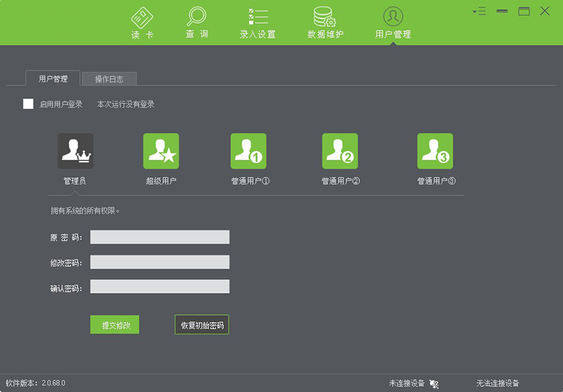Switch to the 用户管理 tab

point(53,79)
